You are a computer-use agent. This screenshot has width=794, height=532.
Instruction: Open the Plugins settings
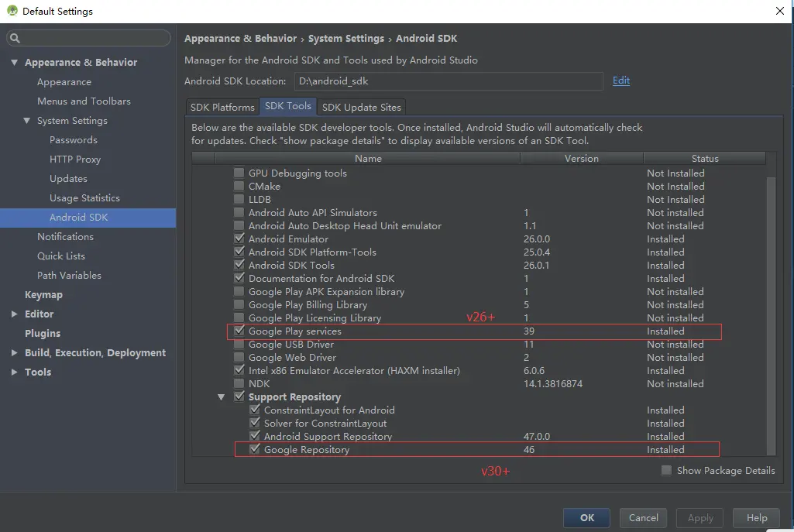coord(43,334)
